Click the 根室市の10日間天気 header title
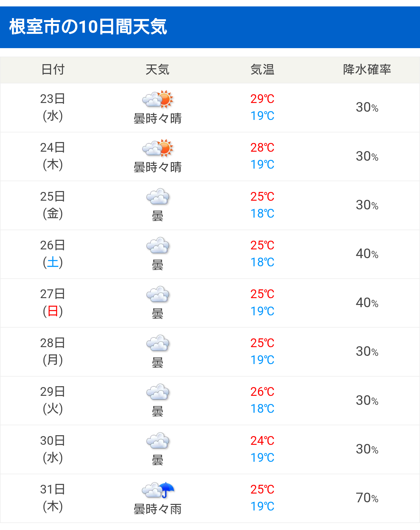 [88, 27]
